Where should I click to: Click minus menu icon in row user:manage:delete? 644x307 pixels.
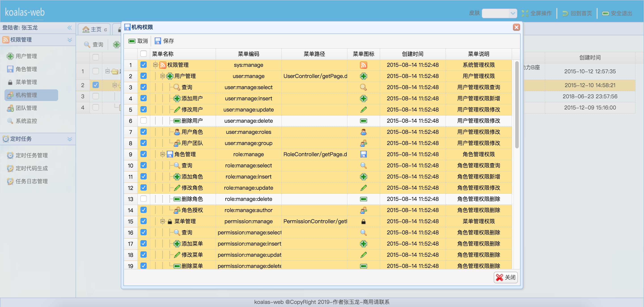point(364,121)
